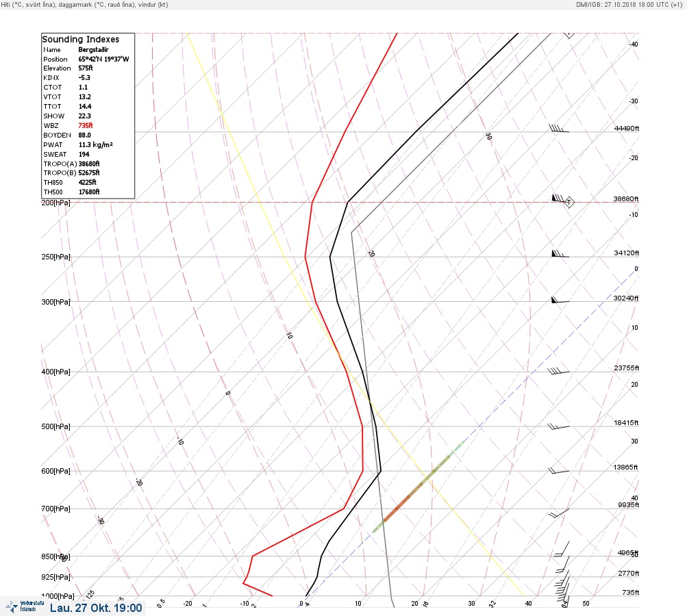
Task: Click the '925[hPa]' pressure label
Action: pyautogui.click(x=55, y=577)
